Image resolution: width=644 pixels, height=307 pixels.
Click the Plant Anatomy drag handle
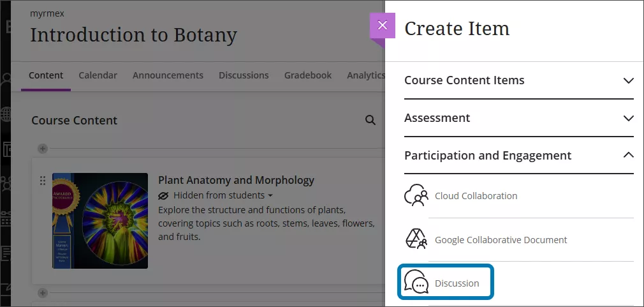43,181
